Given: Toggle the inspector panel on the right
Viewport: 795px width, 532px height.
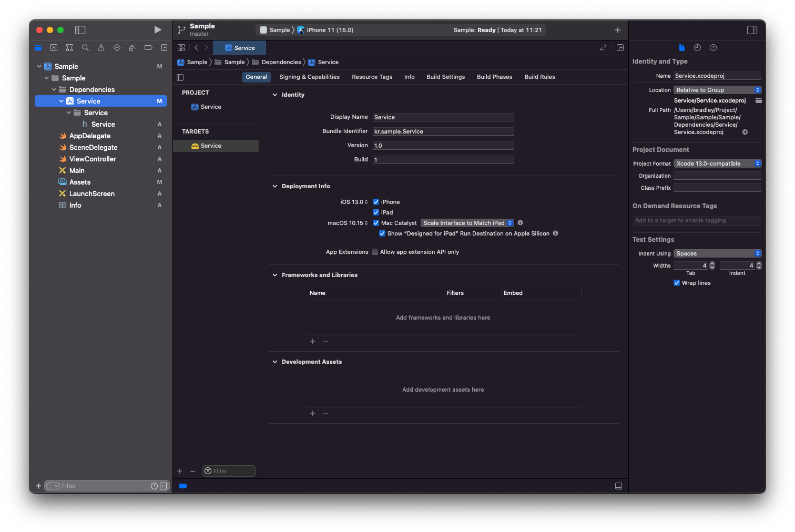Looking at the screenshot, I should [x=752, y=30].
